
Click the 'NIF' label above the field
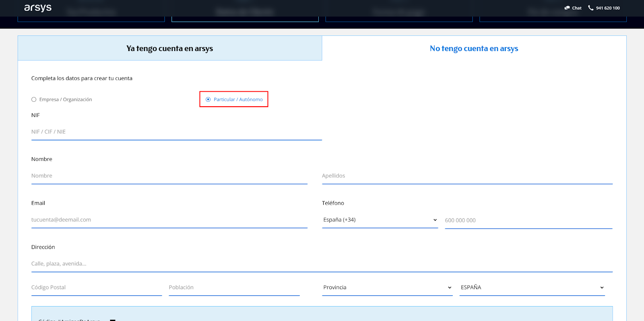coord(35,115)
